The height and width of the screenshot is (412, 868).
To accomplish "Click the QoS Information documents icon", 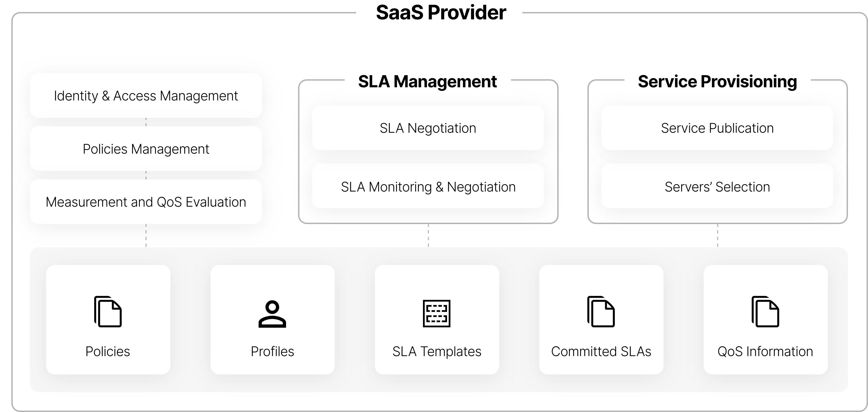I will (766, 312).
